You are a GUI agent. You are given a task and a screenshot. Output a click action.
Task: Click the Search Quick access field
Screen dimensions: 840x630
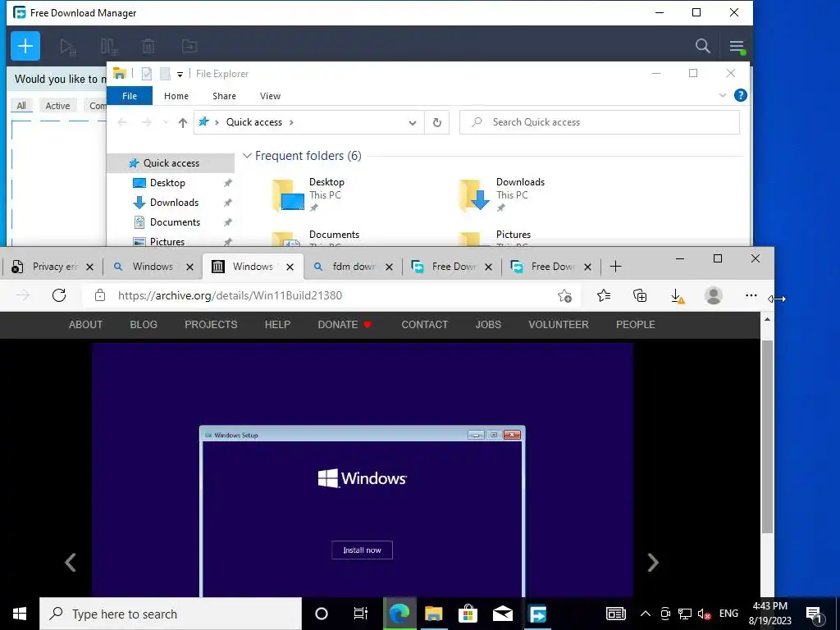click(600, 122)
